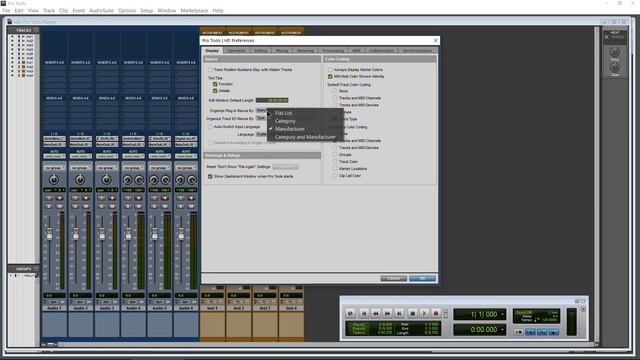Toggle MIDI Note Color Shows Velocity

point(330,76)
